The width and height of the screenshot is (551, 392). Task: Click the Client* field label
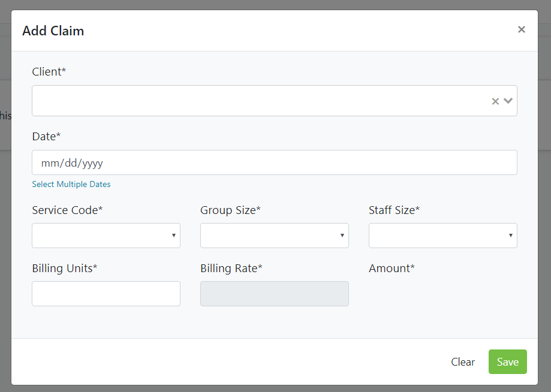click(x=49, y=72)
